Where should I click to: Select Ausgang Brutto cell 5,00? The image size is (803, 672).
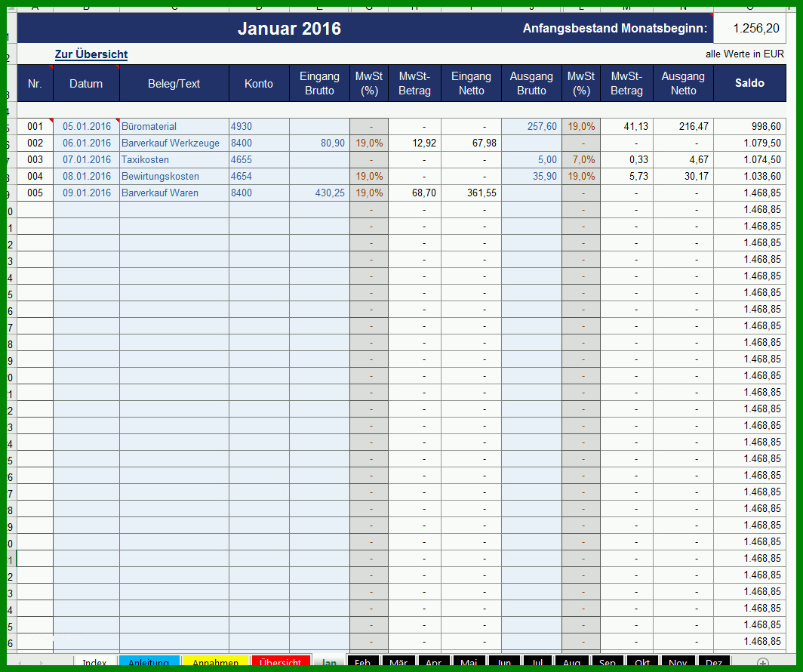pos(531,160)
